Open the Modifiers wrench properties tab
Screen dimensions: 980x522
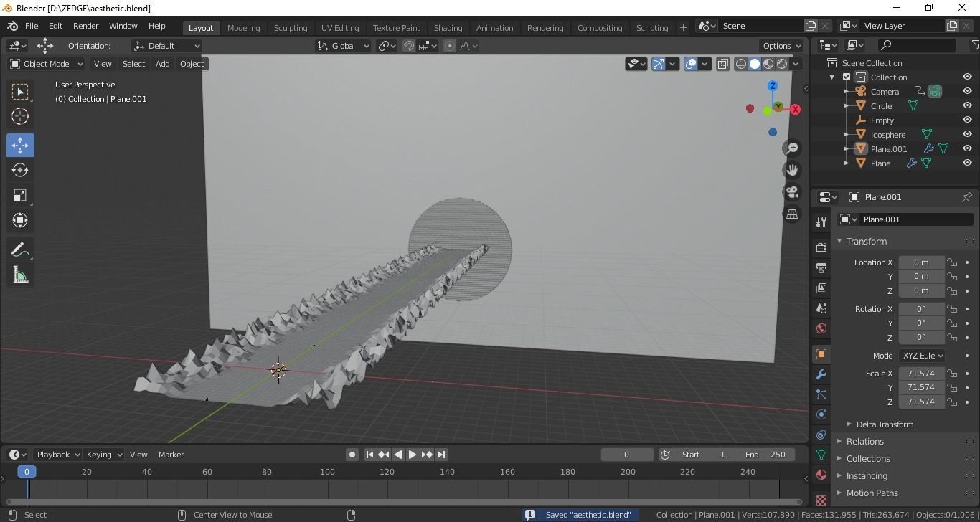click(x=821, y=374)
